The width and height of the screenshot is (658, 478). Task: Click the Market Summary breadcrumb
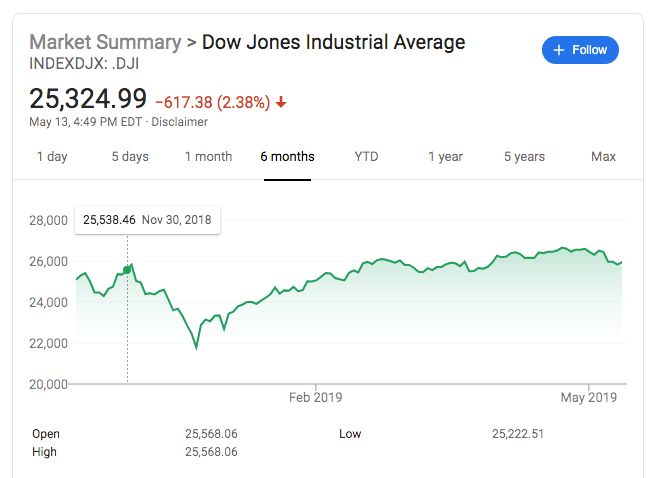105,42
